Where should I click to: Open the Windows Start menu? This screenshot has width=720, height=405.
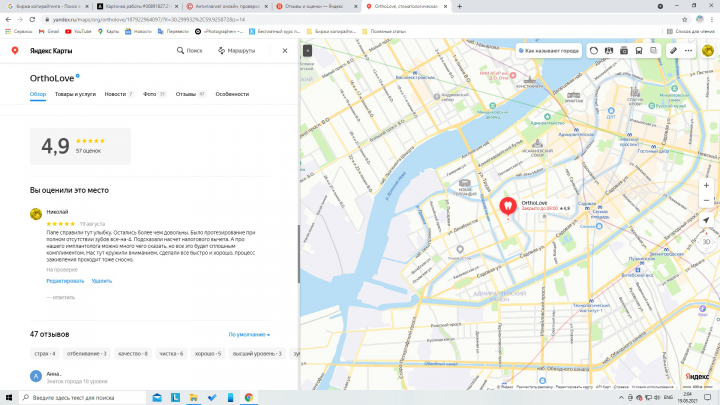tap(9, 397)
